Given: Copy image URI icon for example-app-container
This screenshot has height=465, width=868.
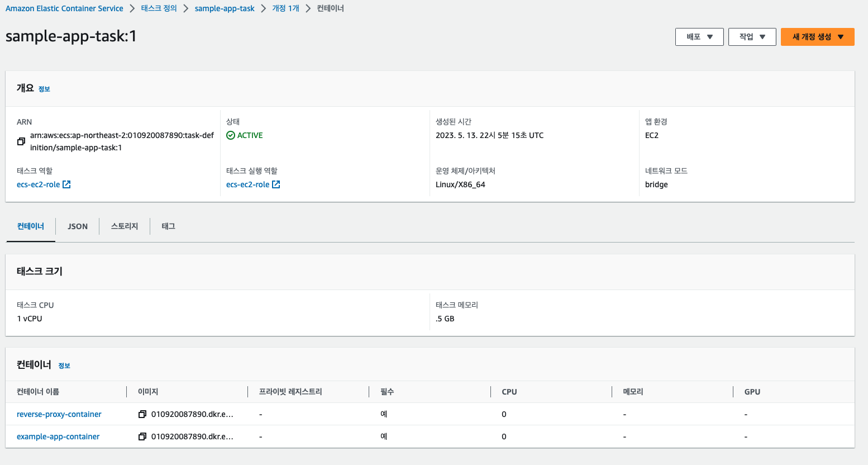Looking at the screenshot, I should [x=142, y=436].
